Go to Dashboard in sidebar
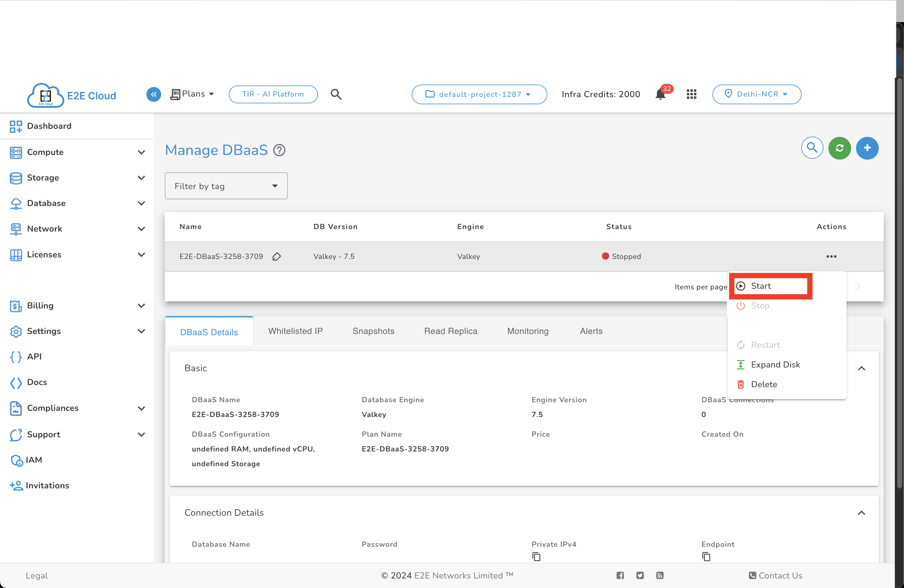The width and height of the screenshot is (904, 588). pyautogui.click(x=49, y=126)
